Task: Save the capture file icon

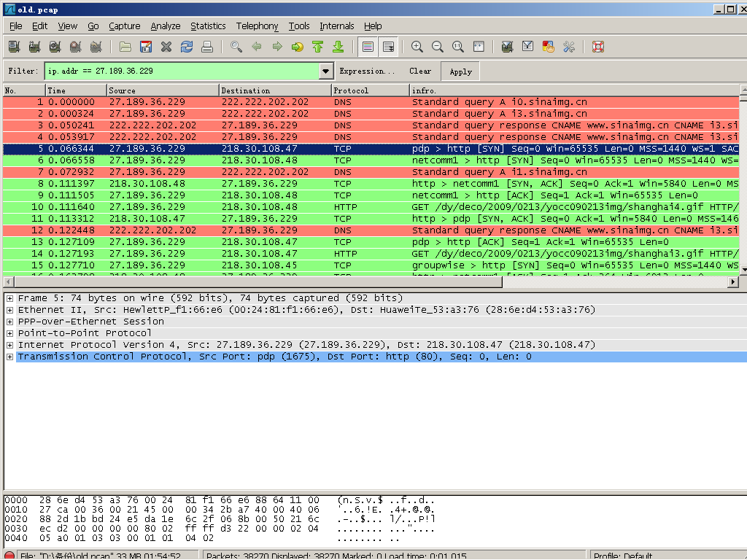Action: [x=146, y=47]
